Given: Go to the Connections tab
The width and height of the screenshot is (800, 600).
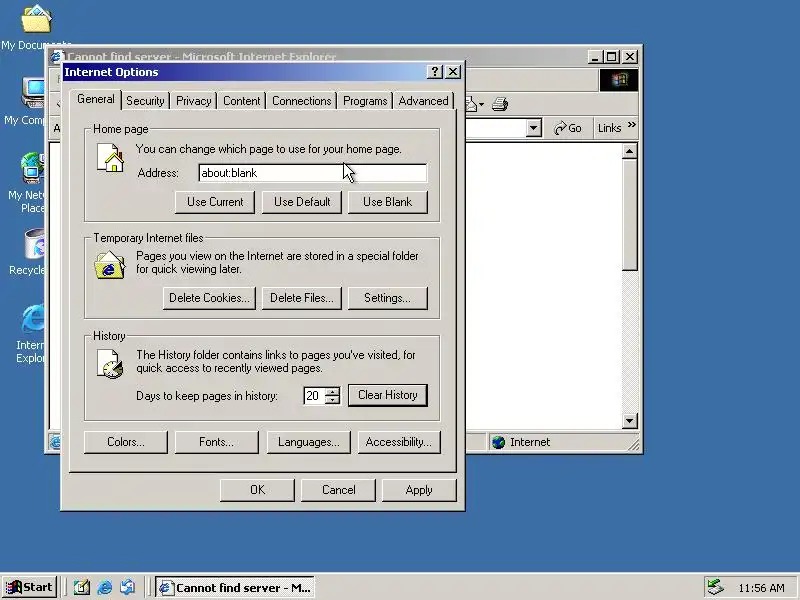Looking at the screenshot, I should 302,101.
